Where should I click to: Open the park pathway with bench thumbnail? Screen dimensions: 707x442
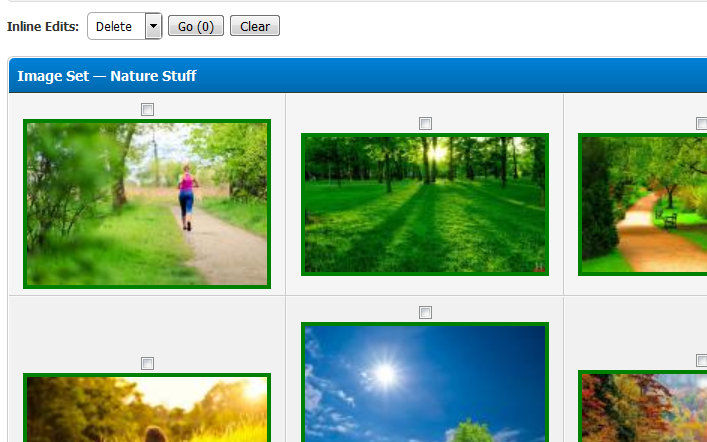click(x=643, y=204)
